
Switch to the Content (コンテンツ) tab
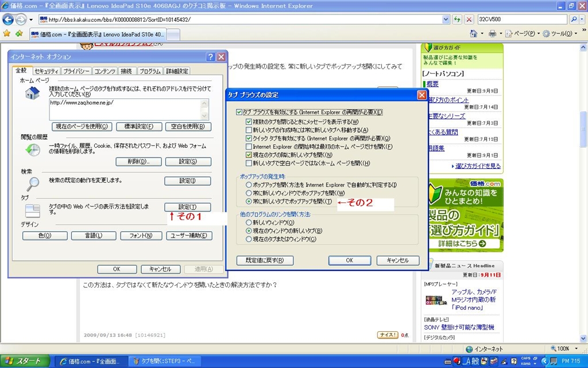coord(105,71)
